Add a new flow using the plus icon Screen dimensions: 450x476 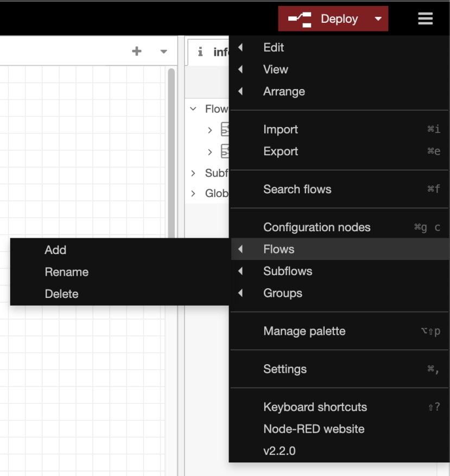coord(136,50)
